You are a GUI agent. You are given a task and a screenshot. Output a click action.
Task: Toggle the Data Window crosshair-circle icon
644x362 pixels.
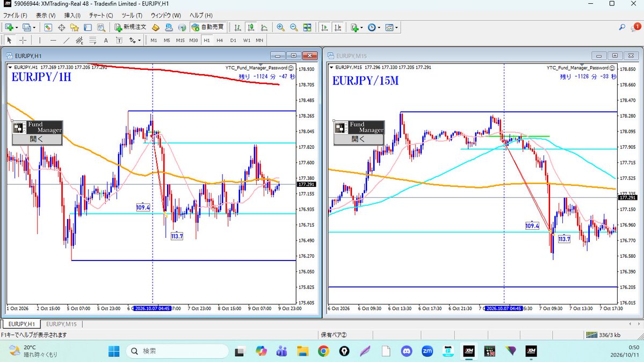[x=61, y=27]
